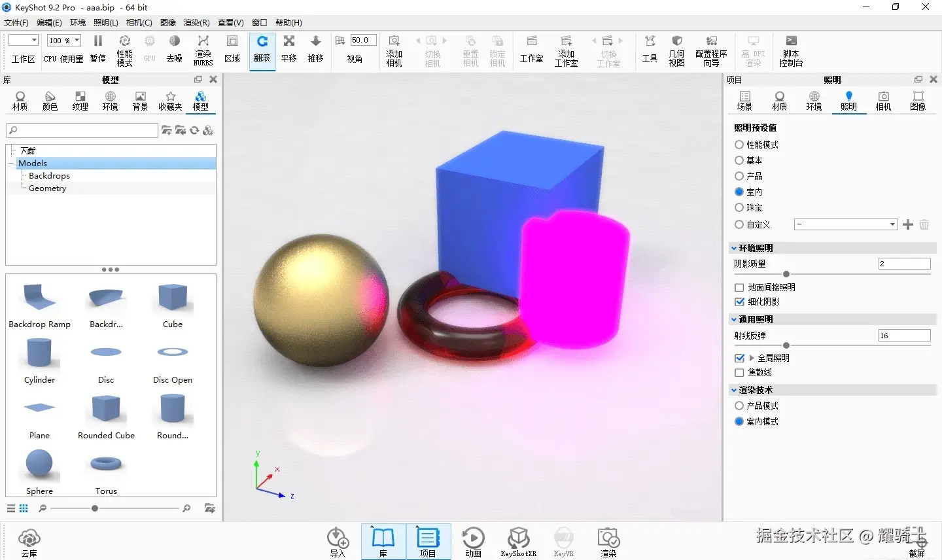Open the Workspace (工作区) dropdown

(23, 41)
